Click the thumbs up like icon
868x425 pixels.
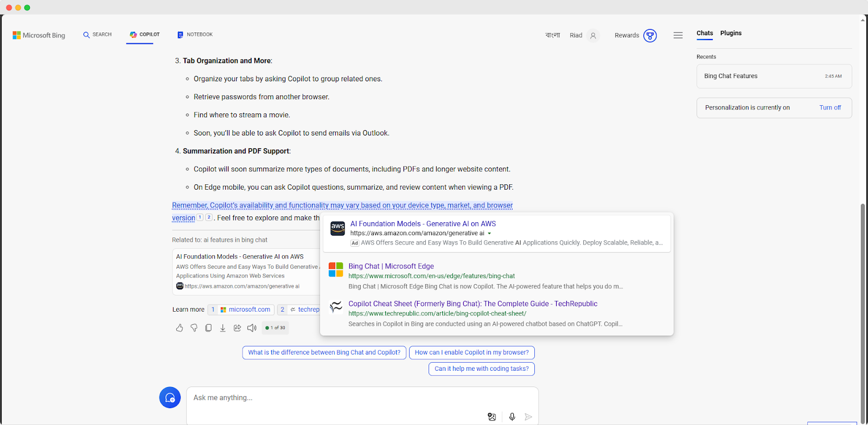[x=180, y=328]
